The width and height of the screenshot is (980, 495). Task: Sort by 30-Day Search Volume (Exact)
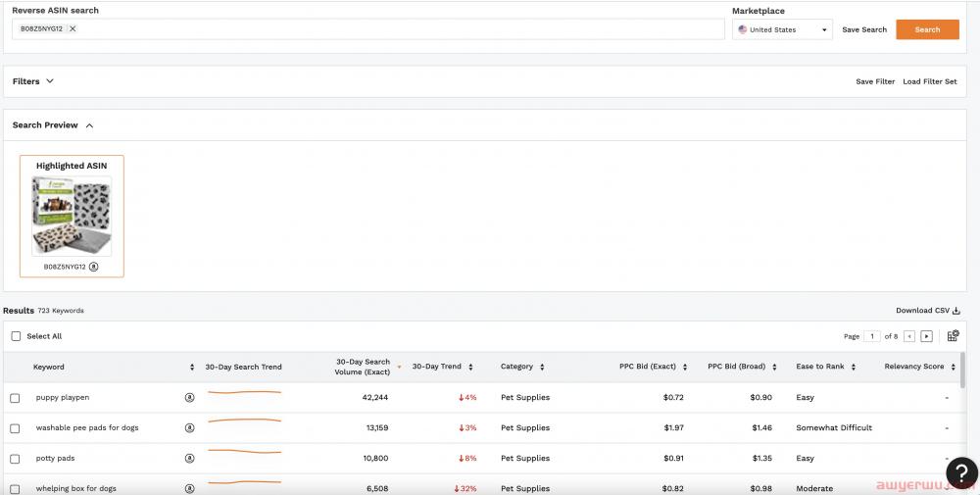(x=400, y=367)
